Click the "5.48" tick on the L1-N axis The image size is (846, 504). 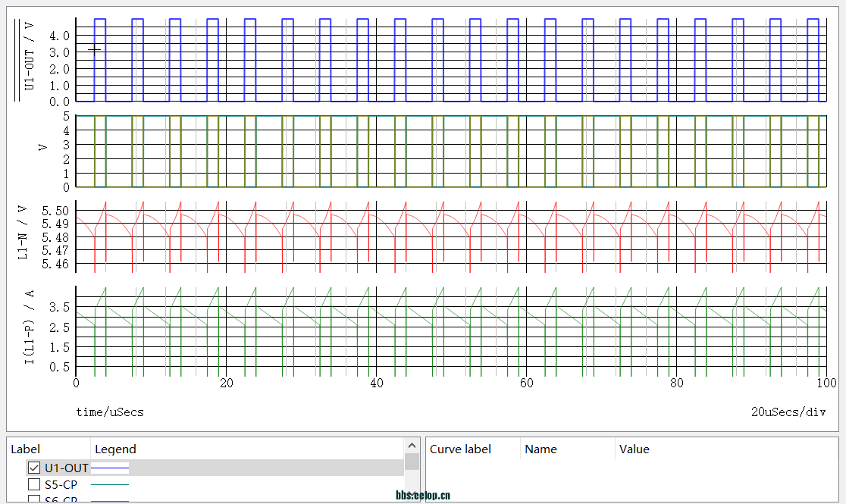coord(55,237)
